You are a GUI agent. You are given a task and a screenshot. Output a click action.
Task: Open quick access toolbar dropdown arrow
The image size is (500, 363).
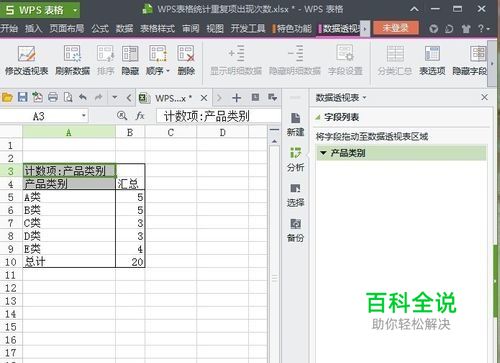(x=115, y=98)
